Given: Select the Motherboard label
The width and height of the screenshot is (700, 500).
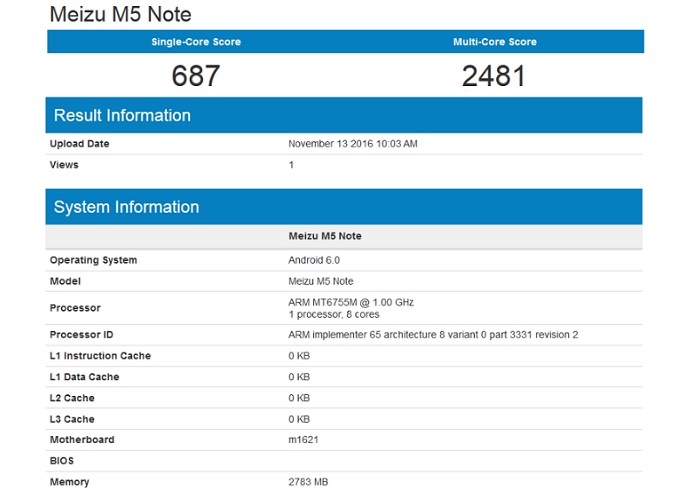Looking at the screenshot, I should click(x=82, y=440).
